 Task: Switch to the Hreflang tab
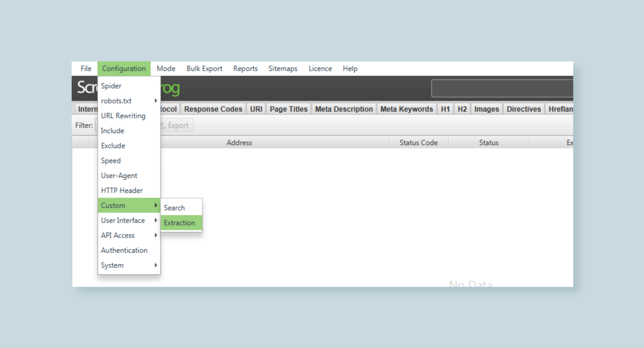point(560,109)
